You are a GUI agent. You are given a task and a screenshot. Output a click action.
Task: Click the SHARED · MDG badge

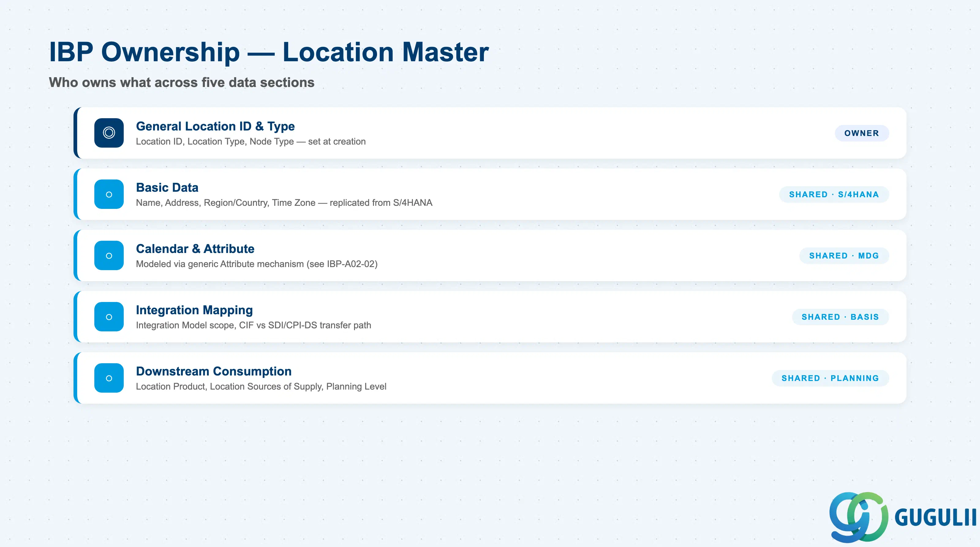click(844, 256)
